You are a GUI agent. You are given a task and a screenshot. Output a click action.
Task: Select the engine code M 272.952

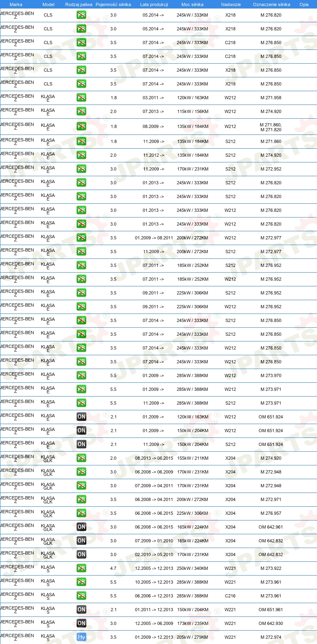(271, 169)
